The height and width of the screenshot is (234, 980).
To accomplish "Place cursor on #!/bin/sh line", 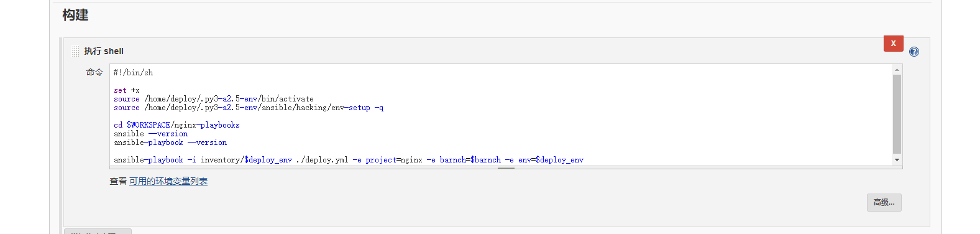I will pyautogui.click(x=134, y=73).
